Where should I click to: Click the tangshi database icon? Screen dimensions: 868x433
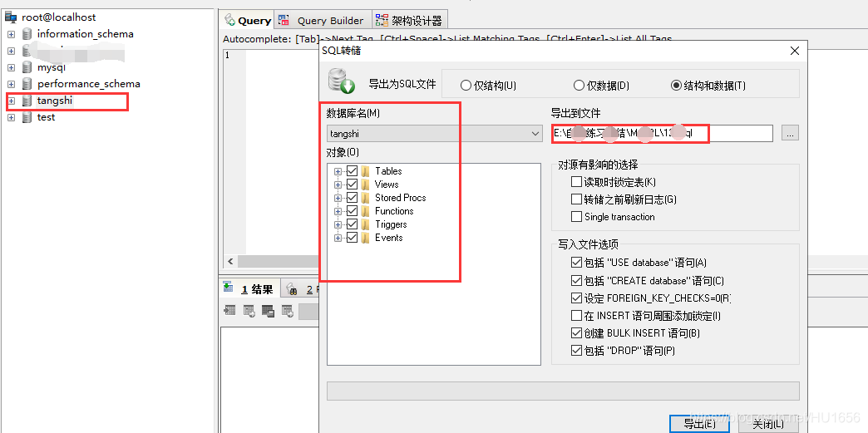(27, 101)
